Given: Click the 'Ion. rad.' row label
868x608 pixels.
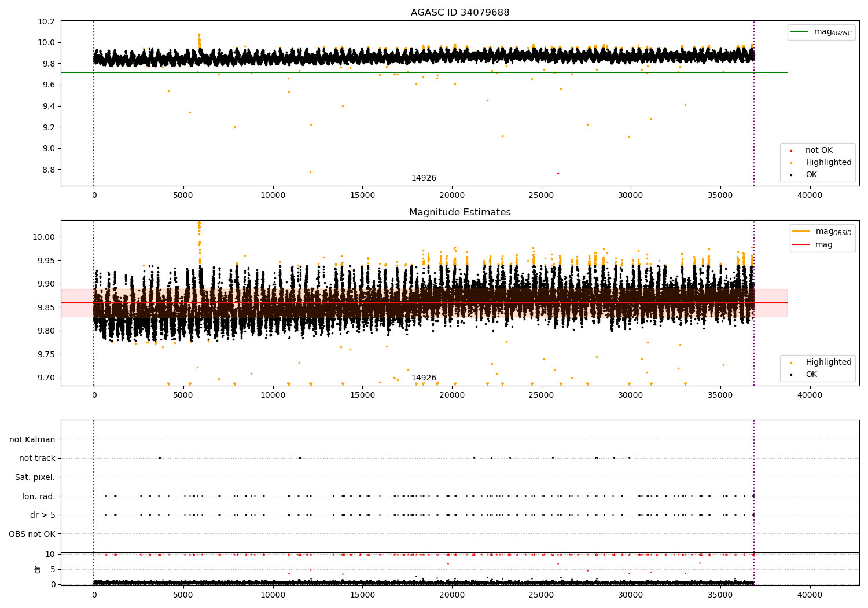Looking at the screenshot, I should (39, 496).
